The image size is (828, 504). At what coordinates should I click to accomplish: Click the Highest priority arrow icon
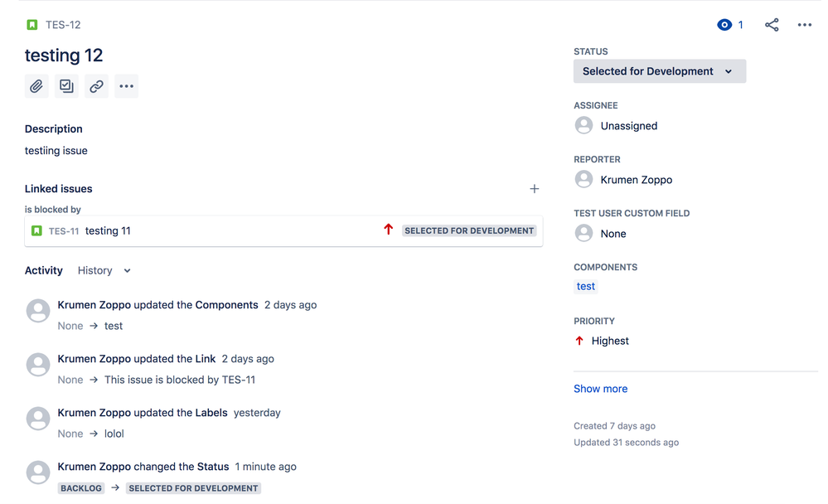pos(579,340)
